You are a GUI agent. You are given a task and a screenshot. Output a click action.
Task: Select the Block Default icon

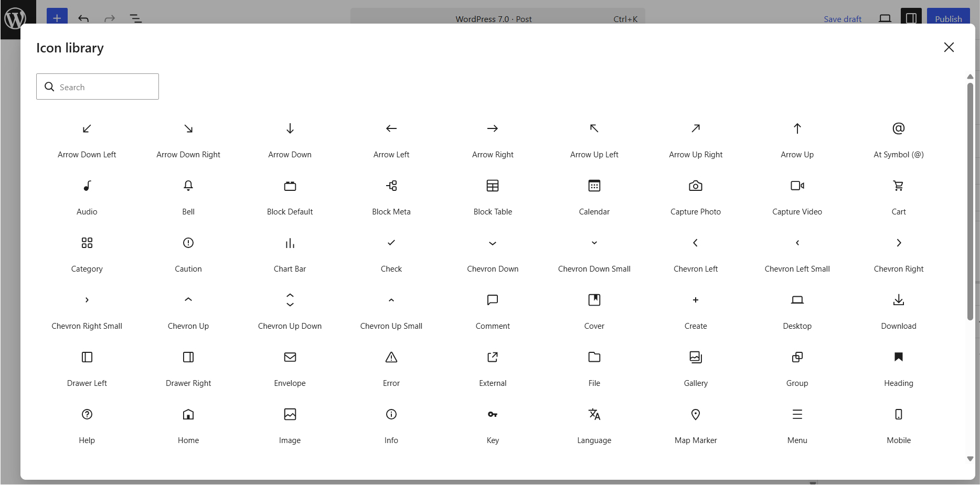click(290, 186)
